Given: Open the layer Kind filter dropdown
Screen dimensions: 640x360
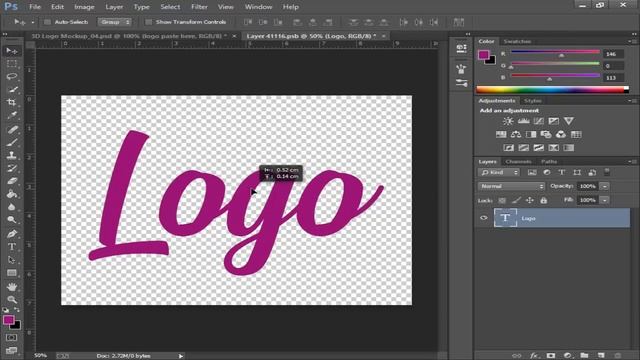Looking at the screenshot, I should click(x=499, y=173).
